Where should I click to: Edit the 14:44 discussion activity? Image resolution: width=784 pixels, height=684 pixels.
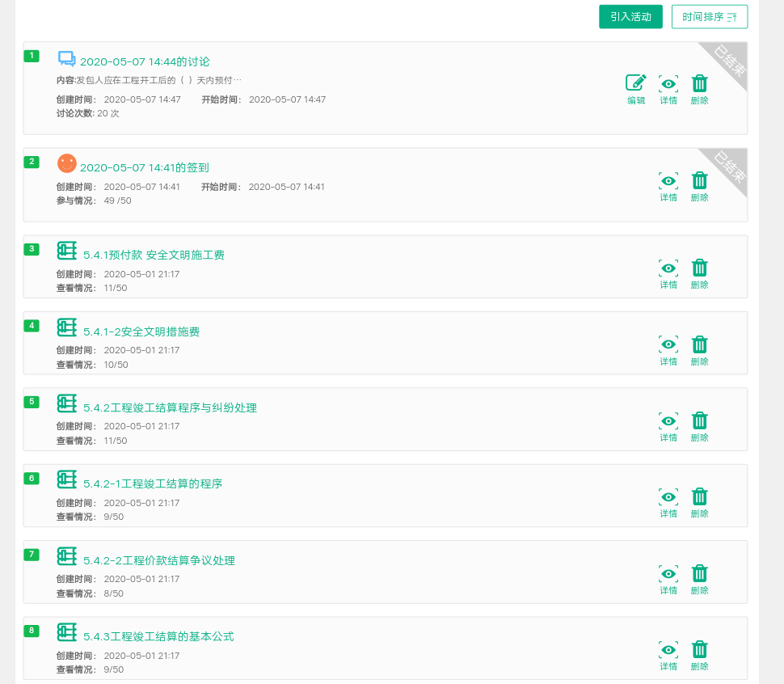point(636,90)
